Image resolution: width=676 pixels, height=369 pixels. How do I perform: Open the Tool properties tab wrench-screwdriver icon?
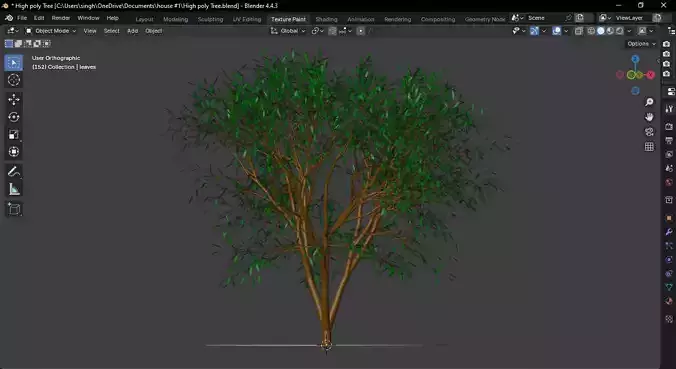(x=669, y=109)
